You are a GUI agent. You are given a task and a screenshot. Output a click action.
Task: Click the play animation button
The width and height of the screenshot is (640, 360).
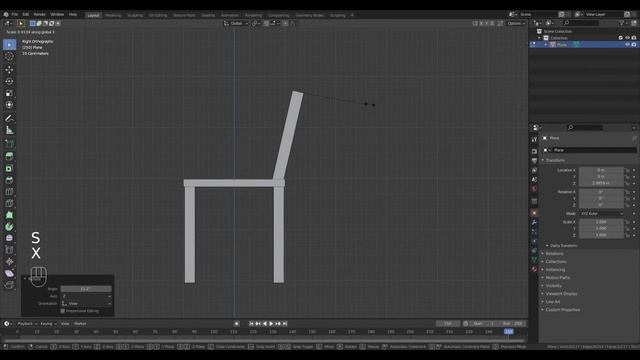click(271, 324)
